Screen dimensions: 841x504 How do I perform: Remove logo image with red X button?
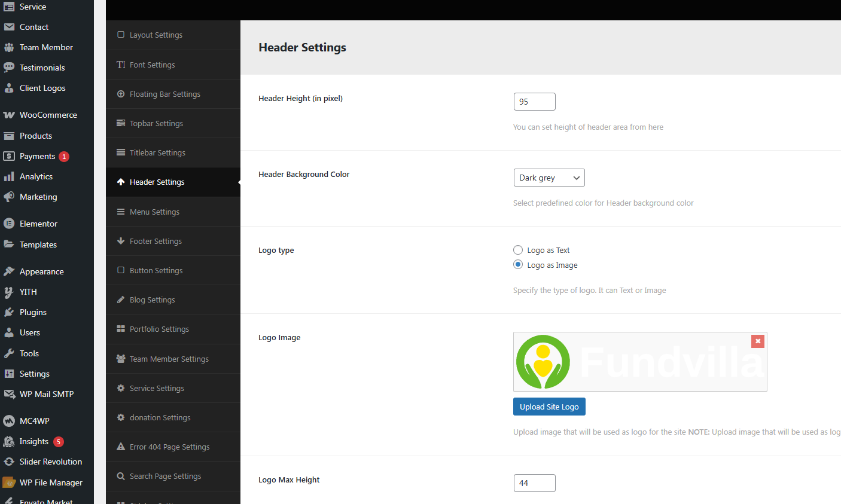click(757, 341)
